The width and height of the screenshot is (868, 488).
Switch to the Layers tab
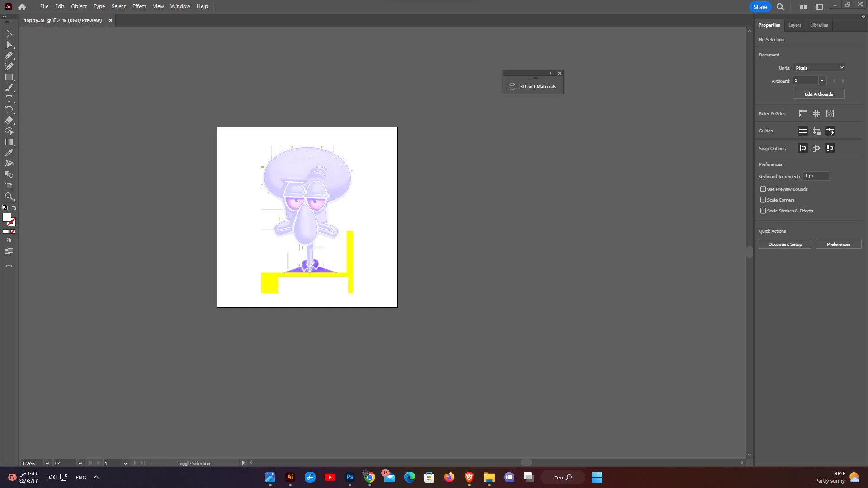tap(794, 25)
